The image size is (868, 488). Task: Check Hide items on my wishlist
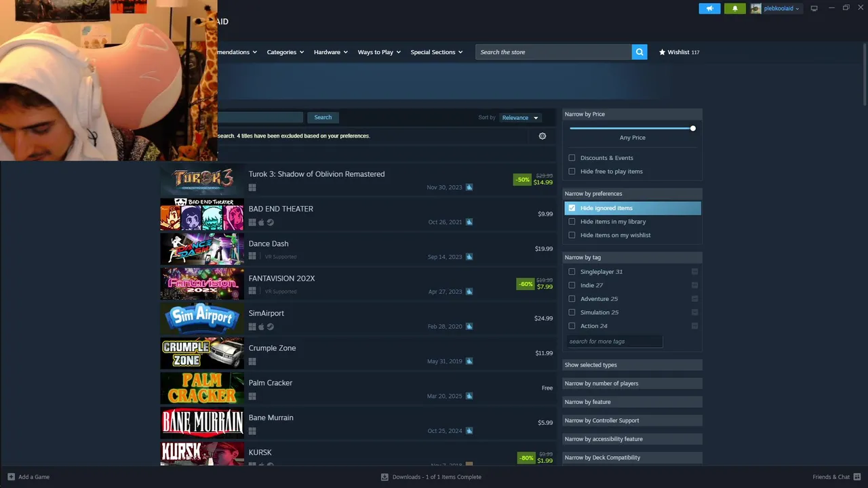[572, 235]
